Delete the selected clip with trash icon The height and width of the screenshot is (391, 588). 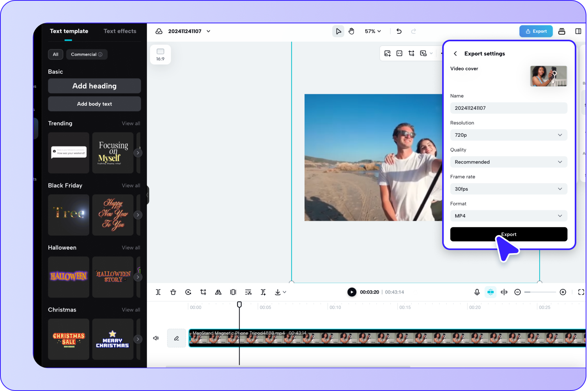(173, 292)
